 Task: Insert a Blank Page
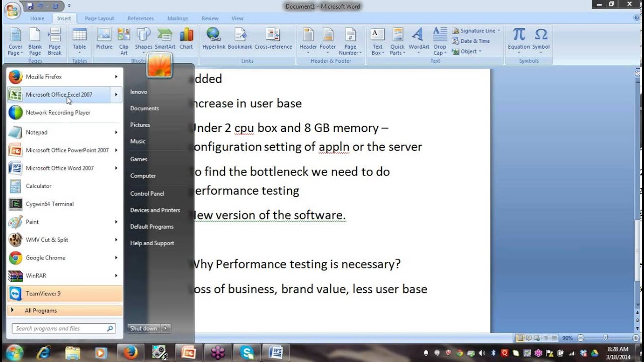click(35, 42)
